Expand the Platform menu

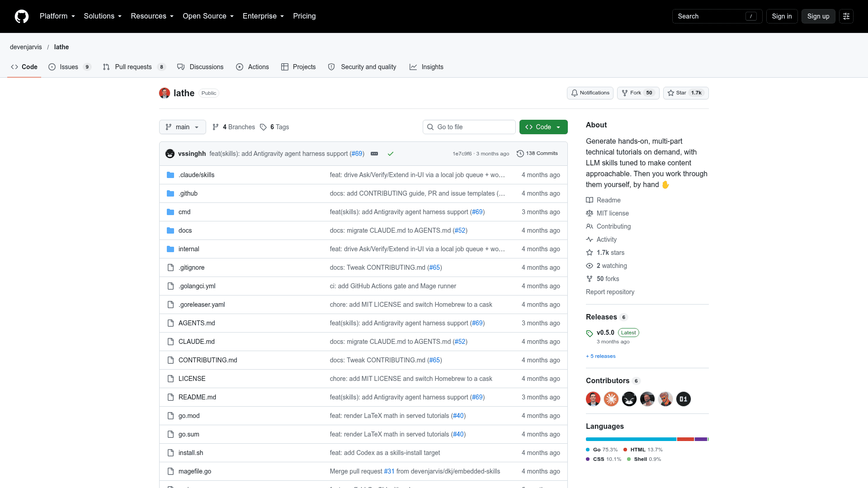pyautogui.click(x=57, y=16)
